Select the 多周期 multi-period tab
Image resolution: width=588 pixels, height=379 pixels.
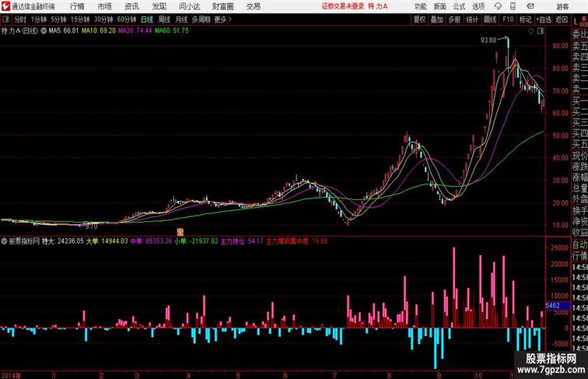coord(201,19)
